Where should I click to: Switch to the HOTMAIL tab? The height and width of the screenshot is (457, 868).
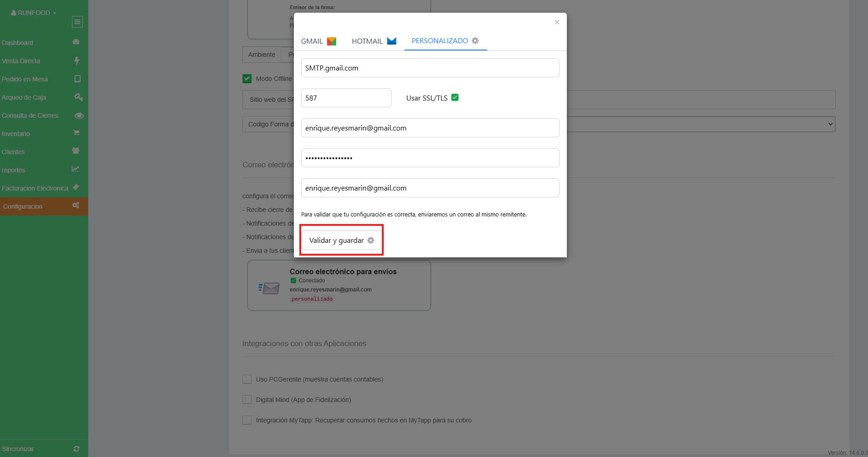coord(374,41)
